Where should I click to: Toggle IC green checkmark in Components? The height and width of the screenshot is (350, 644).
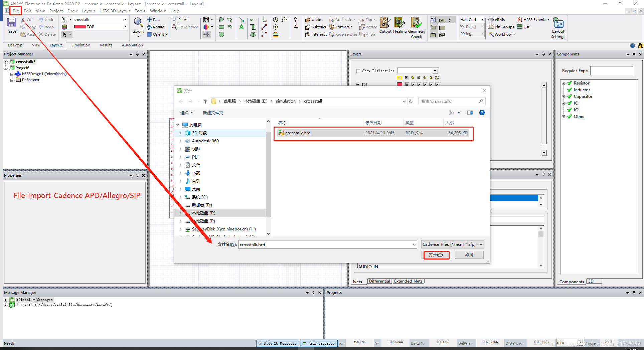click(x=570, y=103)
